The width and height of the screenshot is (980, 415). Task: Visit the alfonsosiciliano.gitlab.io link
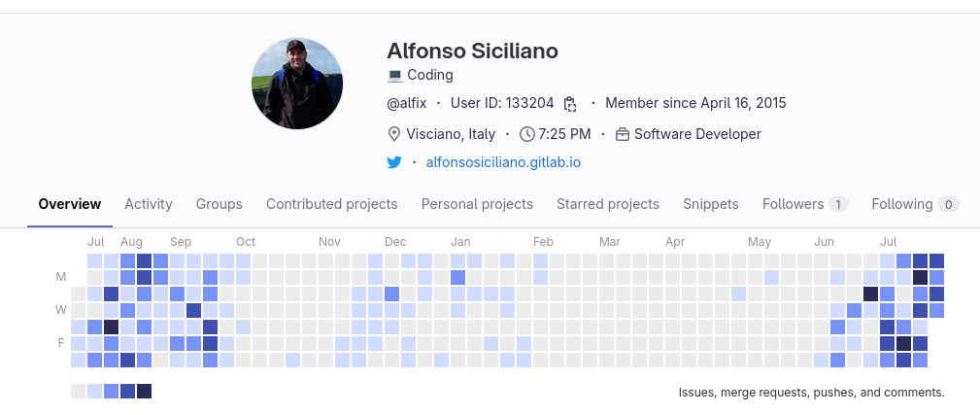tap(503, 162)
